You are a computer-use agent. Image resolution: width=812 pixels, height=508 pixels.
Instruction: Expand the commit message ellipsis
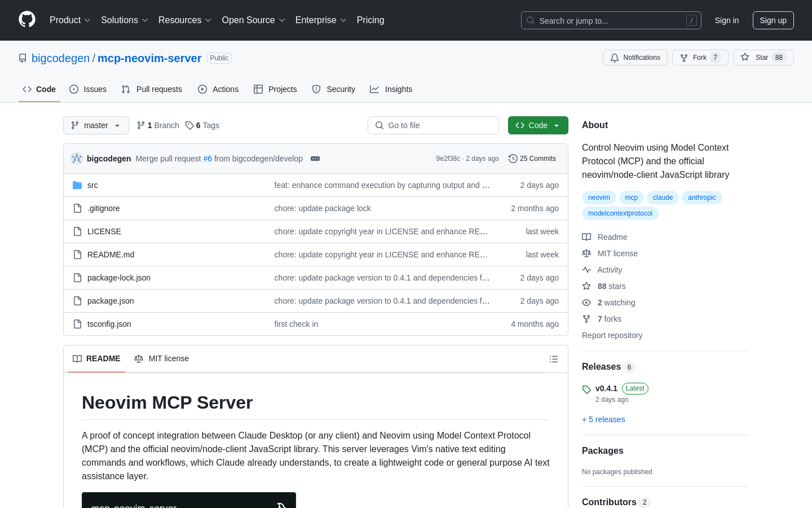point(315,159)
